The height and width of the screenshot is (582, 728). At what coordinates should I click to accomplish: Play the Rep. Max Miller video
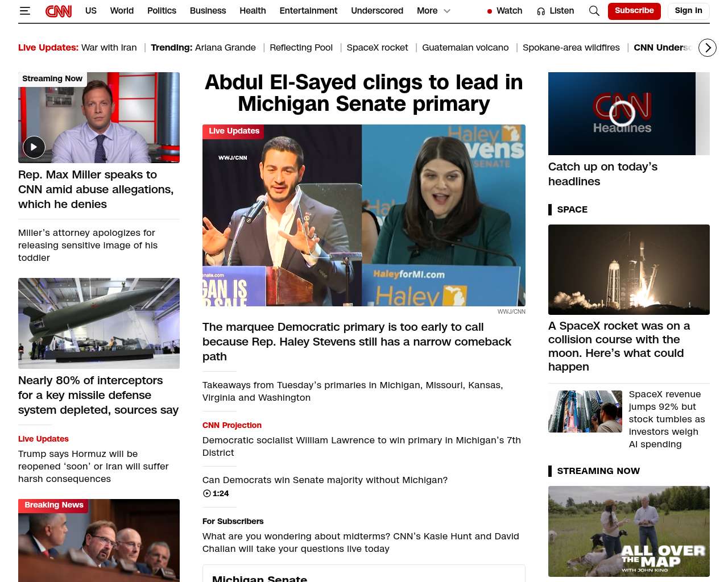(34, 147)
